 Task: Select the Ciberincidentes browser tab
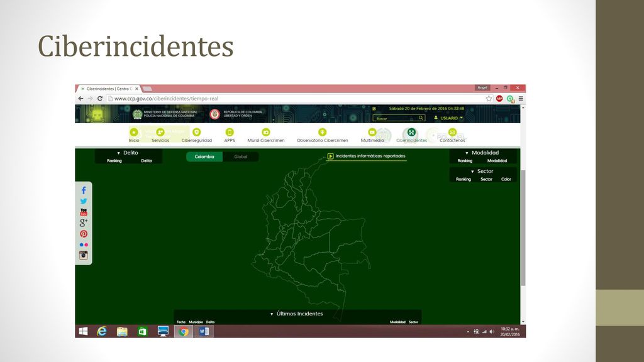click(x=109, y=89)
